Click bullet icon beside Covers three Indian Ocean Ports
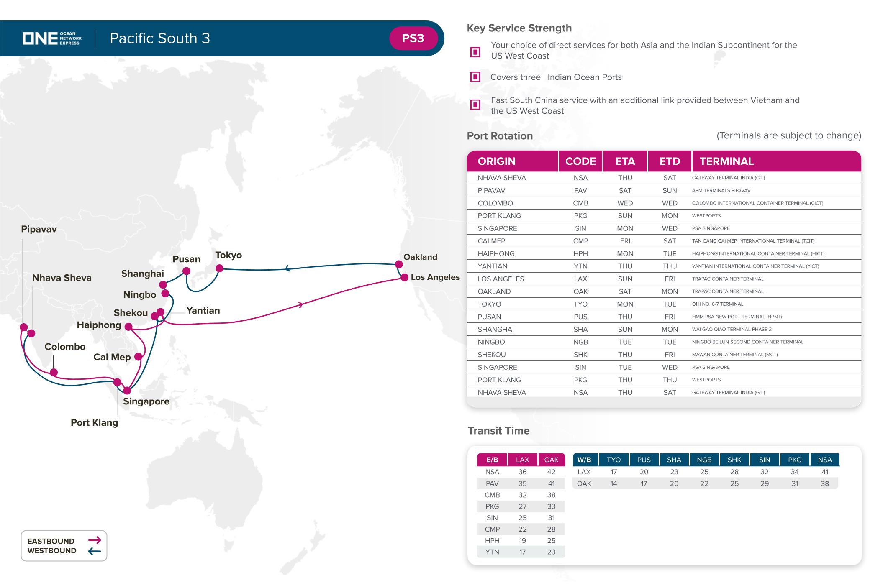This screenshot has width=883, height=588. [475, 77]
